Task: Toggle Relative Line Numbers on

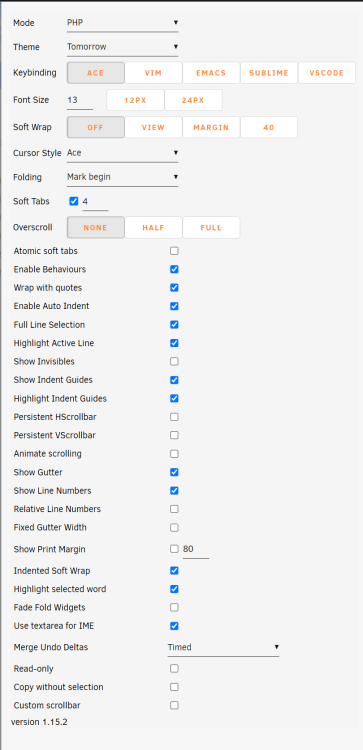Action: 175,509
